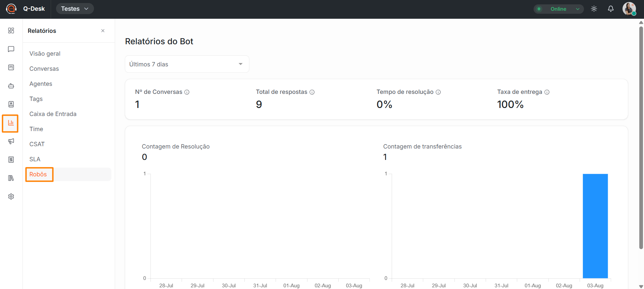This screenshot has height=289, width=644.
Task: Expand the Últimos 7 dias date range dropdown
Action: [187, 64]
